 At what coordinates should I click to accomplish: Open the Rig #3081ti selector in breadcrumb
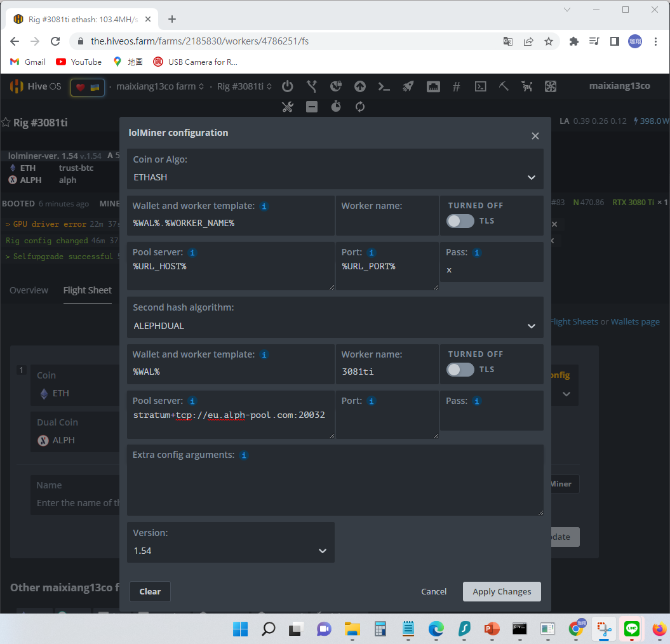(245, 86)
